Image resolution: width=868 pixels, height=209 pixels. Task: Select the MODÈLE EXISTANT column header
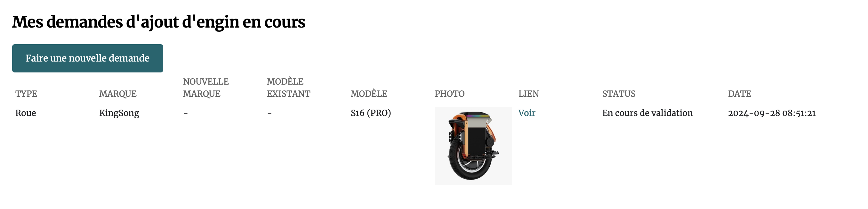tap(288, 88)
